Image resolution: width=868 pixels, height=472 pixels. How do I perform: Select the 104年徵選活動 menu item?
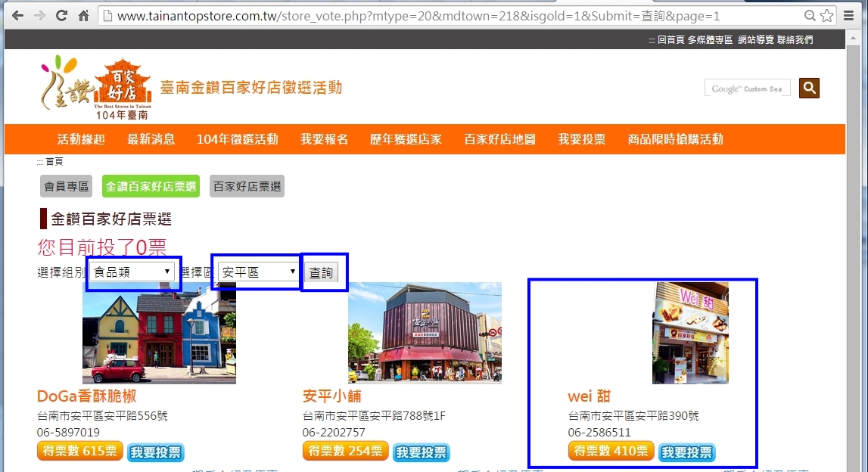pyautogui.click(x=237, y=139)
